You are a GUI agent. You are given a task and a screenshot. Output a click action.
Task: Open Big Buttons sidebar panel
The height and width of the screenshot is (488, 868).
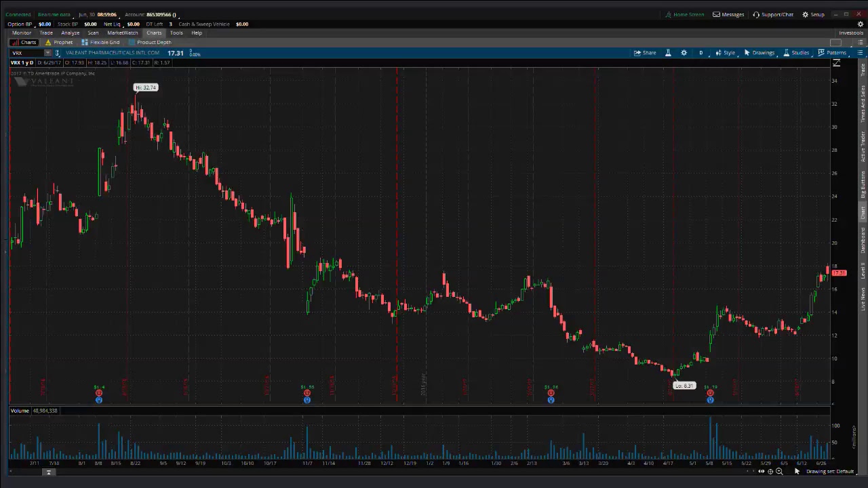(x=863, y=184)
